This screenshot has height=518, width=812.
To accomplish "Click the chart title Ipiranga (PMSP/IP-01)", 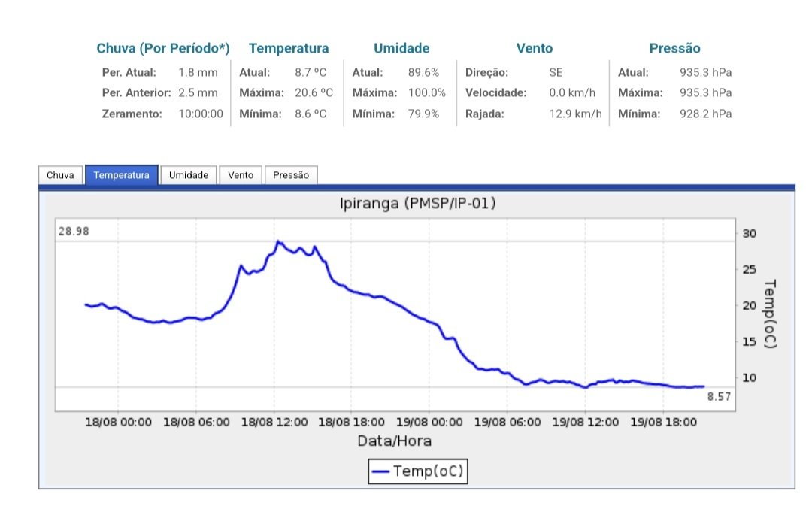I will (418, 203).
